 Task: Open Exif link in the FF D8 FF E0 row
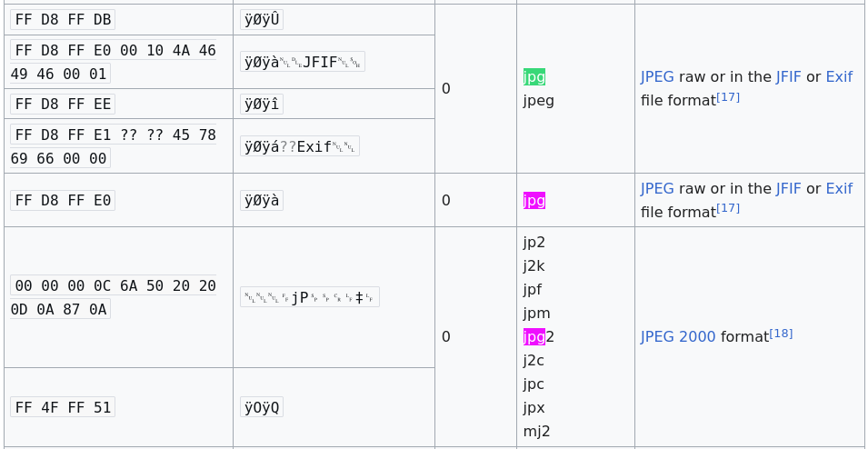point(839,189)
